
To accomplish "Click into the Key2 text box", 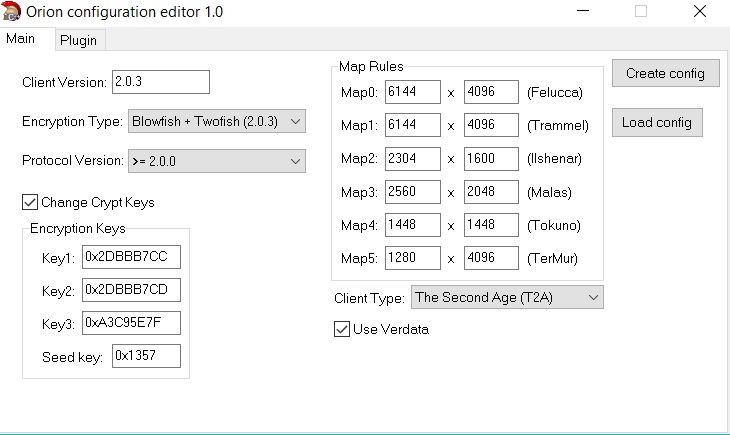I will tap(132, 291).
